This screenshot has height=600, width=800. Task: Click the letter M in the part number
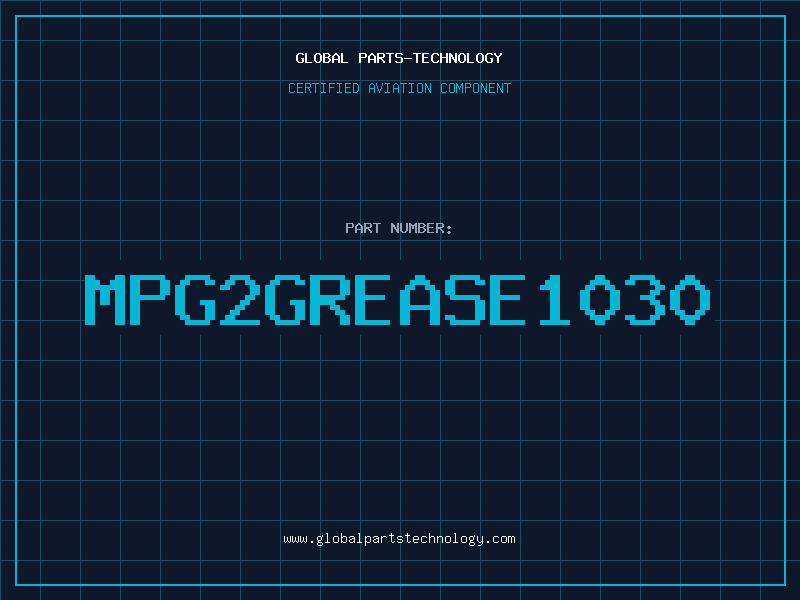(105, 299)
